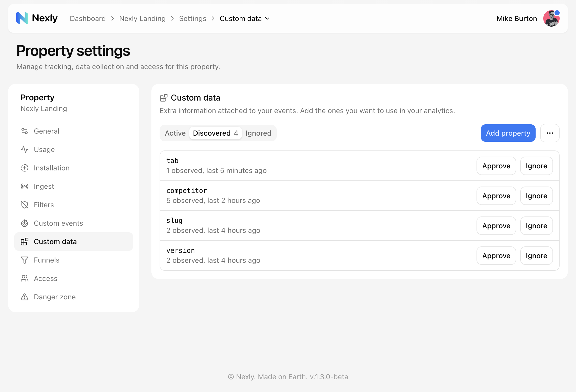576x392 pixels.
Task: Click the Ingest broadcast icon
Action: pyautogui.click(x=25, y=186)
